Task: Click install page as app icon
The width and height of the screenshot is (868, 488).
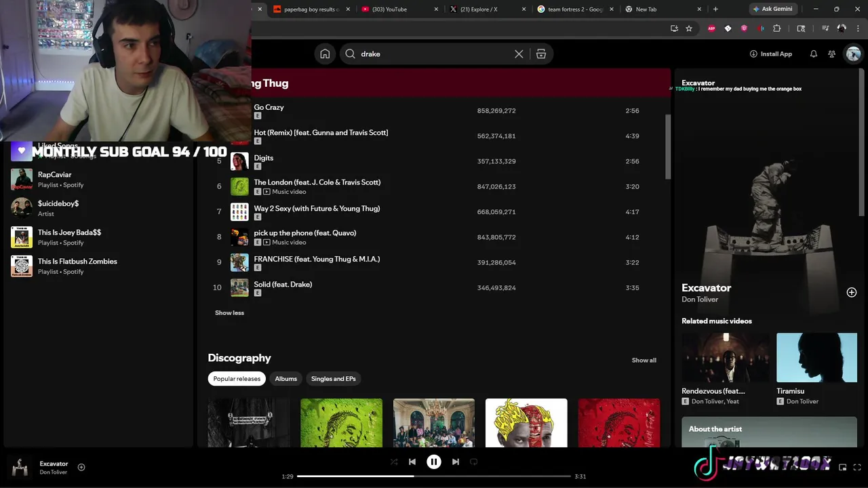Action: (x=674, y=28)
